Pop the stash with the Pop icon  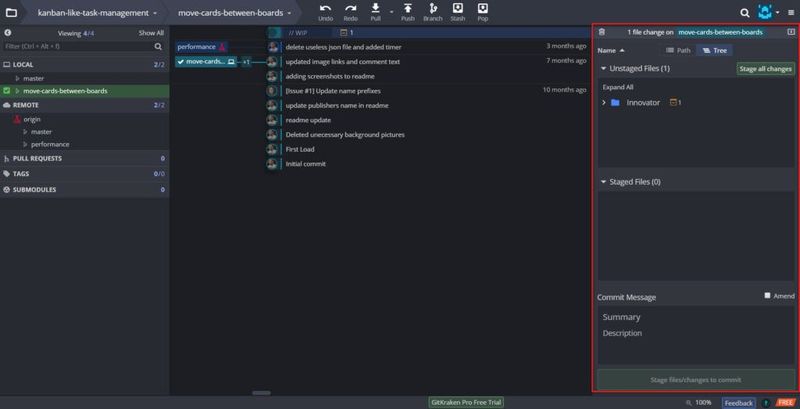click(483, 9)
